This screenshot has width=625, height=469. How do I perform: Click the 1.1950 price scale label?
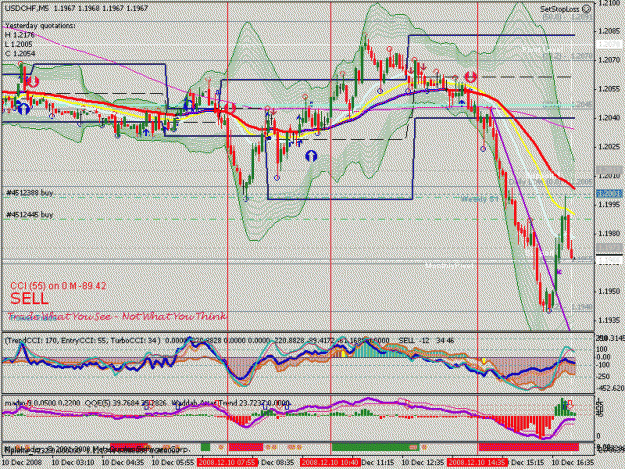(610, 291)
